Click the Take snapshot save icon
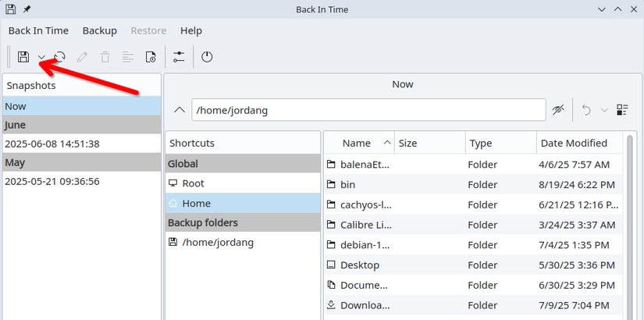Screen dimensions: 644x320 tap(23, 57)
